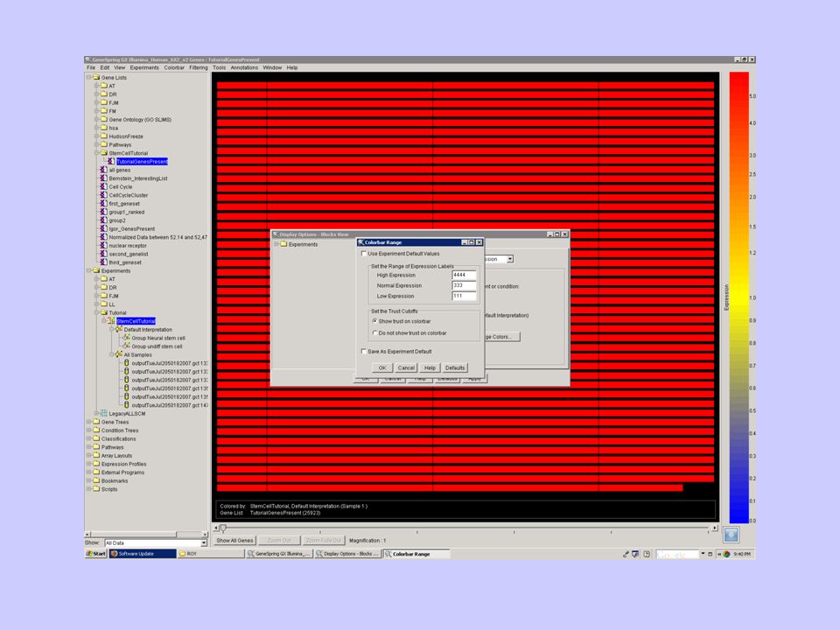Collapse the top-level Experiments tree node
840x630 pixels.
89,270
